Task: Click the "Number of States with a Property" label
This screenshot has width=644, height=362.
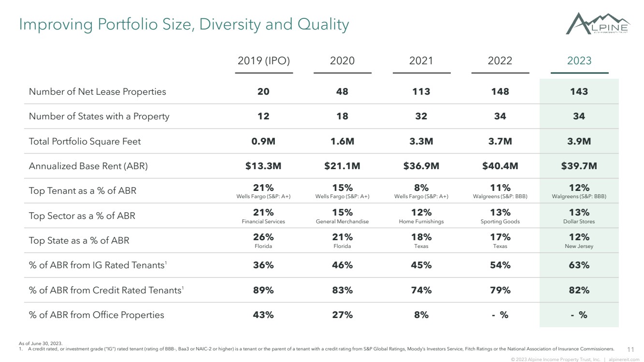Action: (99, 116)
